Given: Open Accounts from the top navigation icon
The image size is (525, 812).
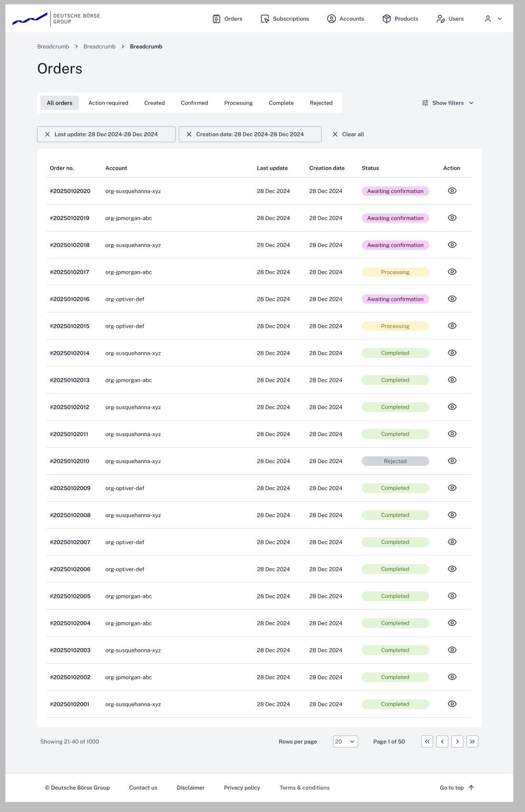Looking at the screenshot, I should click(x=331, y=19).
